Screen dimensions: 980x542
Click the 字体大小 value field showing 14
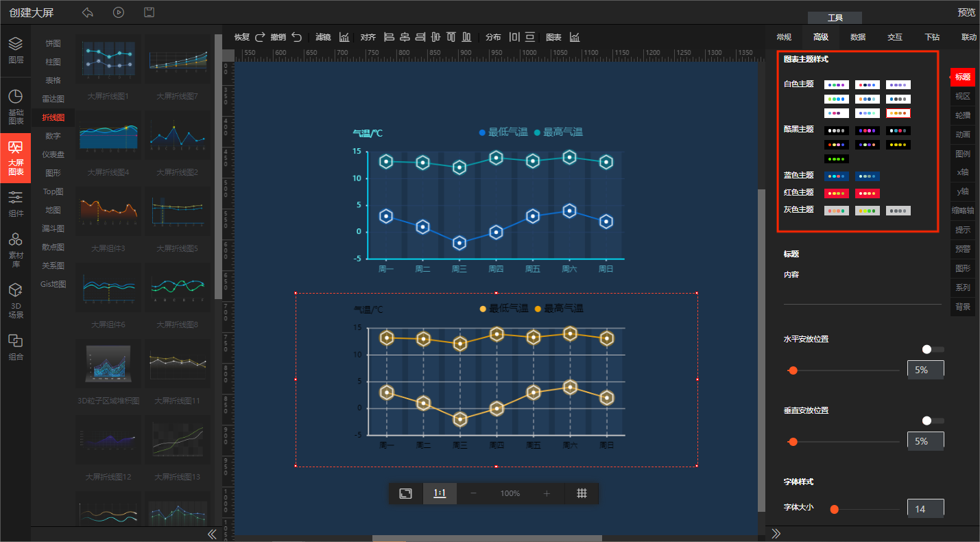point(926,508)
